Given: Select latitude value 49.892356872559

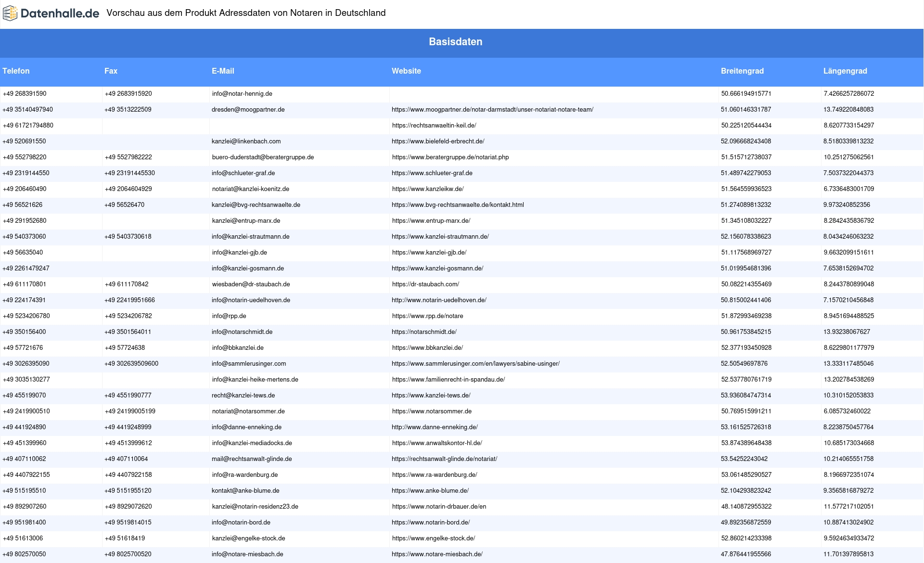Looking at the screenshot, I should (746, 523).
